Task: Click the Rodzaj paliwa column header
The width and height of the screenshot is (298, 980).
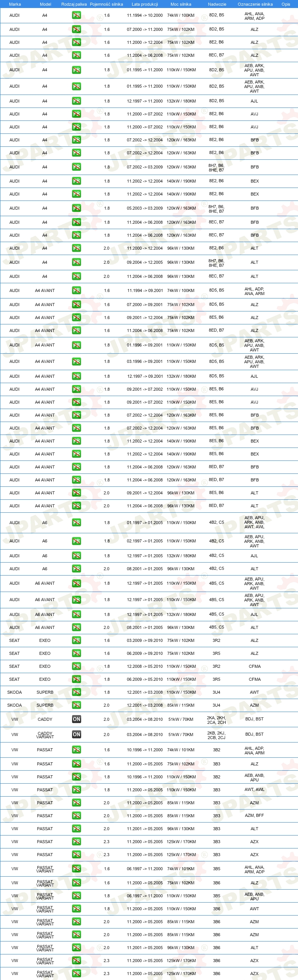Action: [74, 4]
